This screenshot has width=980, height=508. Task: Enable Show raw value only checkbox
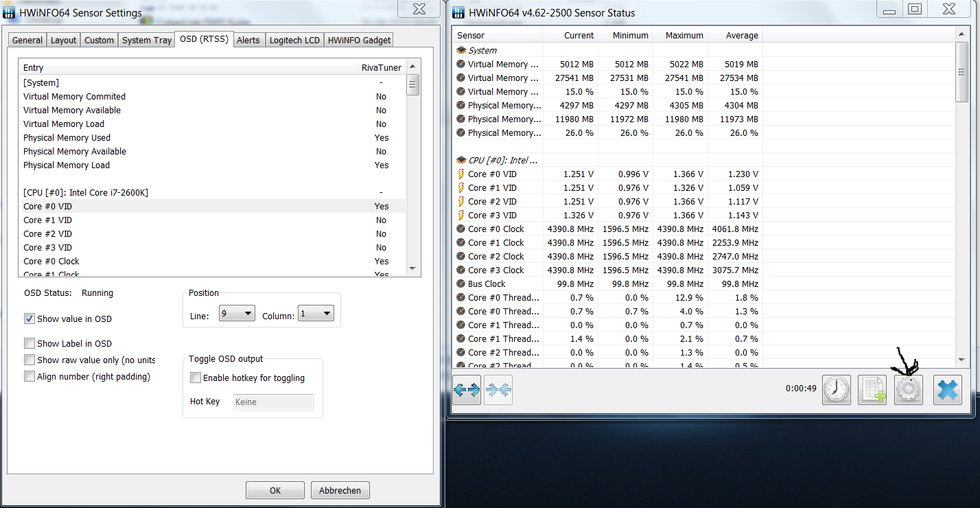coord(30,360)
